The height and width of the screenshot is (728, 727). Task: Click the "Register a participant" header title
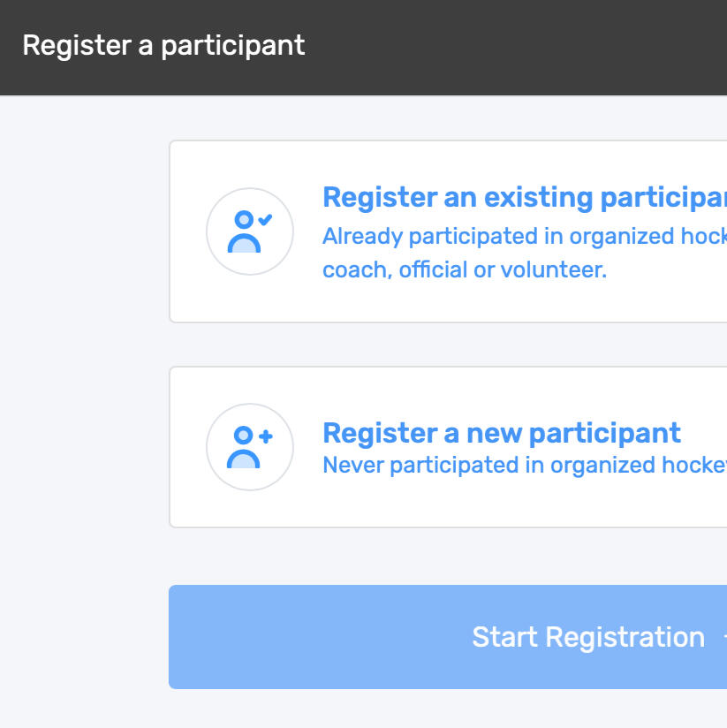tap(163, 45)
